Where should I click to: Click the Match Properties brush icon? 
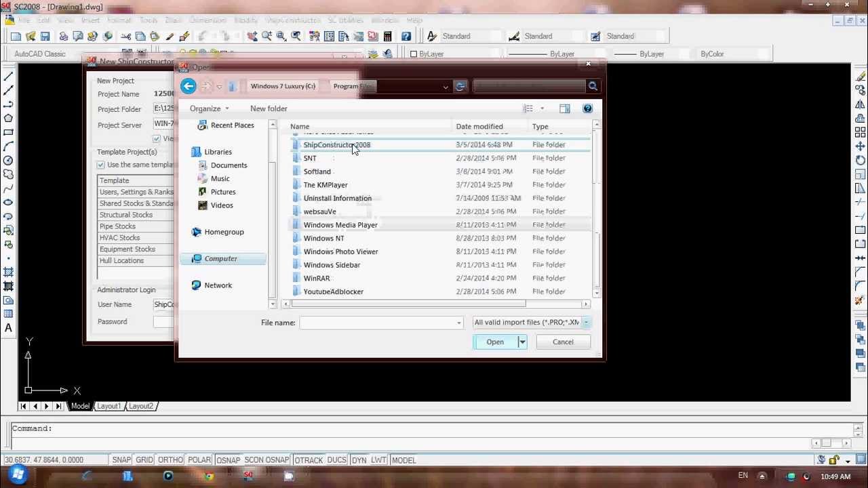coord(170,36)
